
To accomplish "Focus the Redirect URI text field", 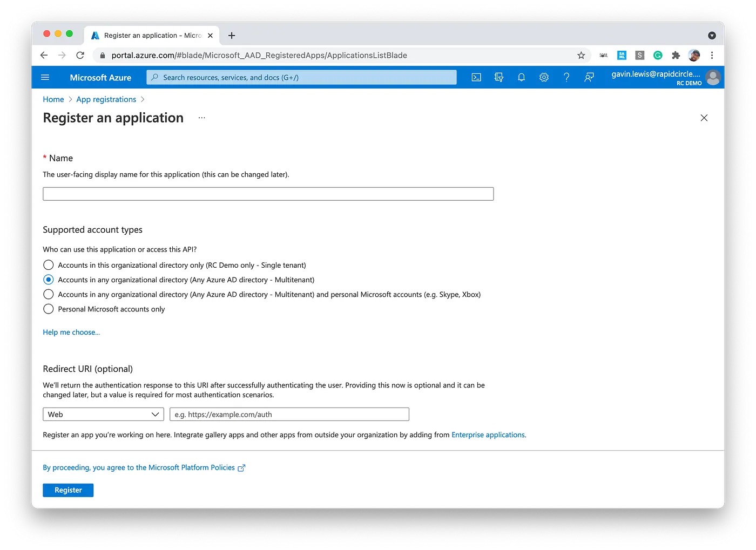I will tap(289, 415).
